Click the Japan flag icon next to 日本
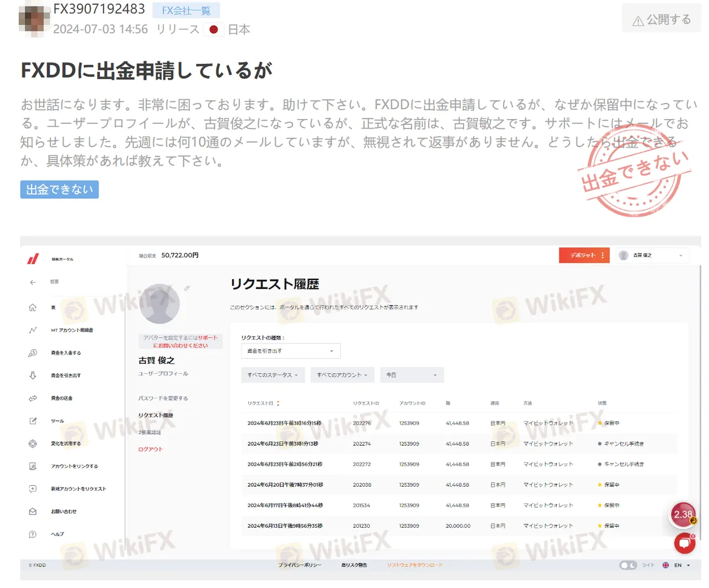Image resolution: width=709 pixels, height=588 pixels. pyautogui.click(x=214, y=29)
